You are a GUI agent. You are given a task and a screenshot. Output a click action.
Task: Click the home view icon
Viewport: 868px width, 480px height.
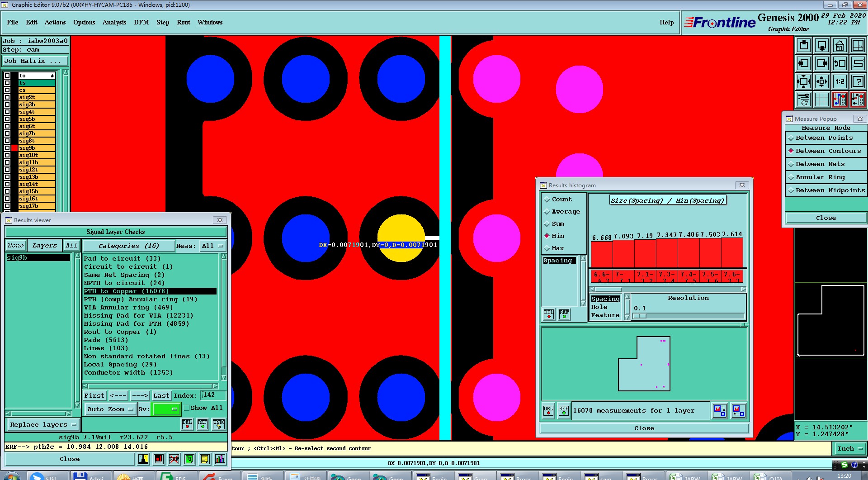click(x=840, y=45)
